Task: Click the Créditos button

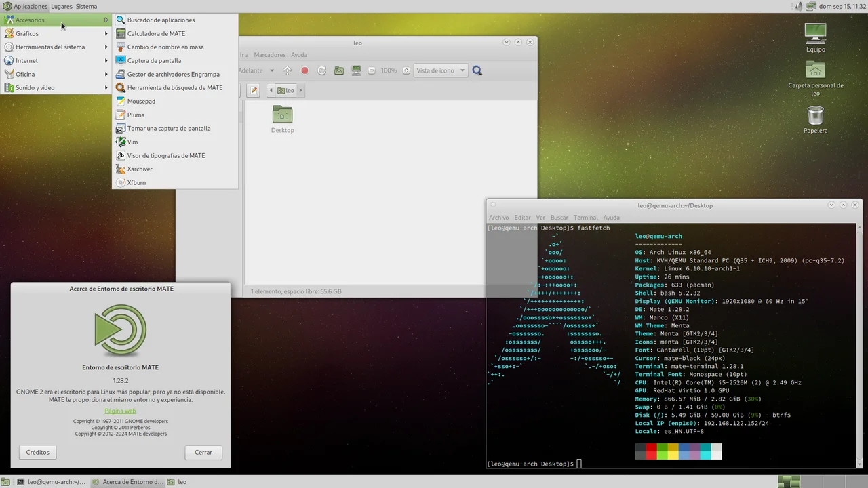Action: [x=38, y=452]
